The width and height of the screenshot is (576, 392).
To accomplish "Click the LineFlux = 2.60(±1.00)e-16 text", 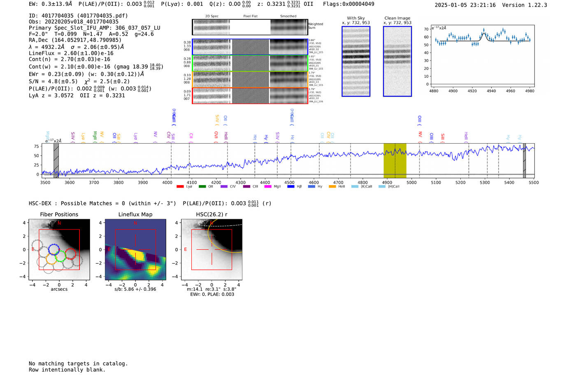I will pos(71,53).
